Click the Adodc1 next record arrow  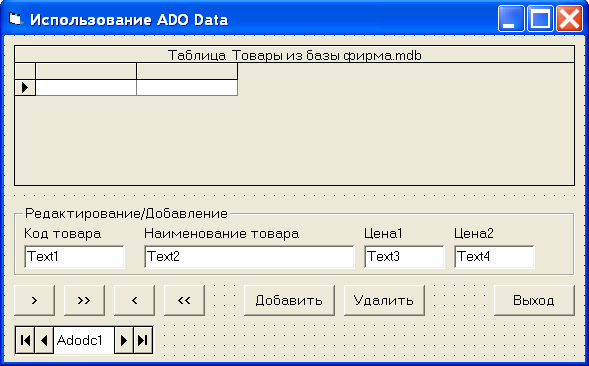click(124, 340)
